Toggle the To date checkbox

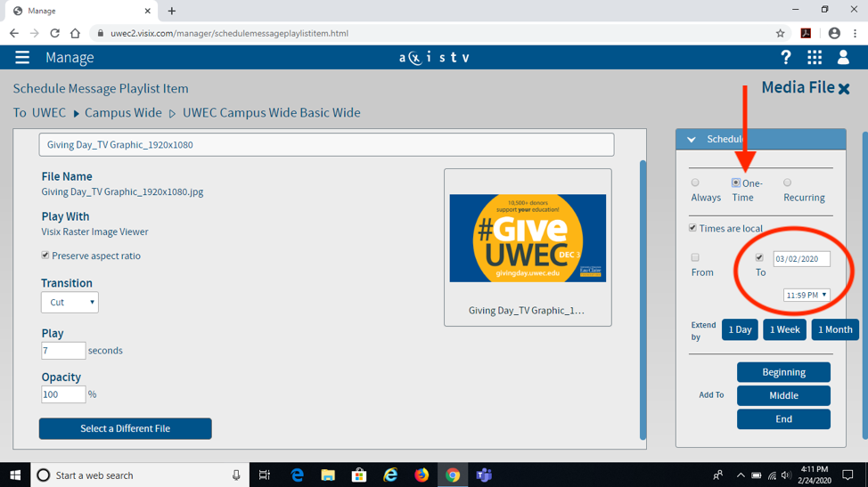pos(759,257)
